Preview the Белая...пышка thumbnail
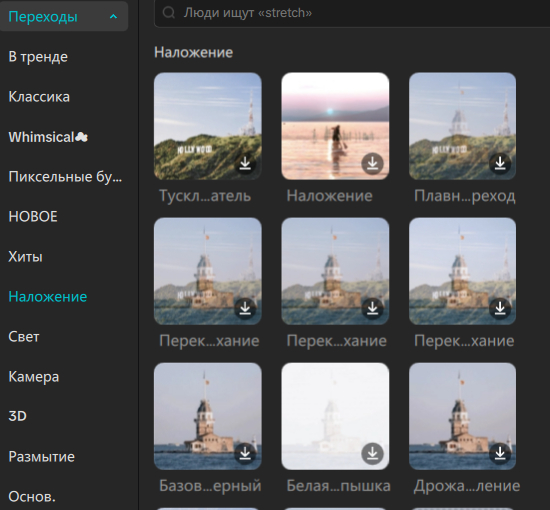Screen dimensions: 550x510 335,416
